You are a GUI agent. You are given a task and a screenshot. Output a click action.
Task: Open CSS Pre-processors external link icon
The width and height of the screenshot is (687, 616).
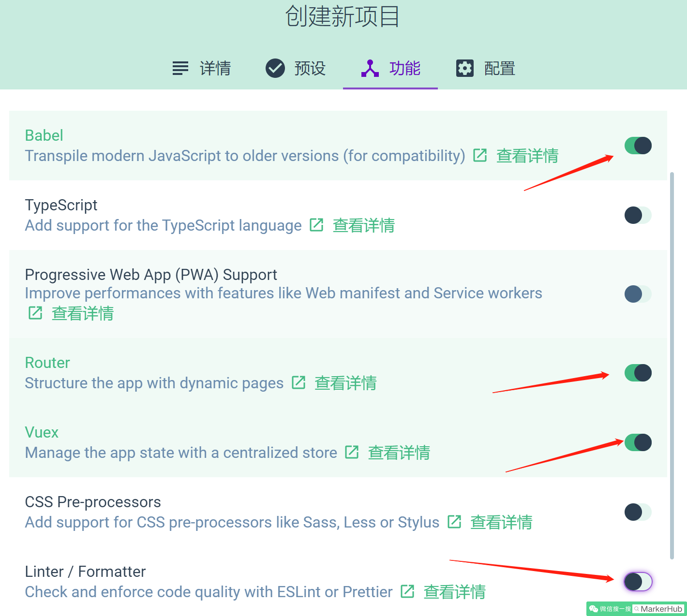pyautogui.click(x=454, y=522)
